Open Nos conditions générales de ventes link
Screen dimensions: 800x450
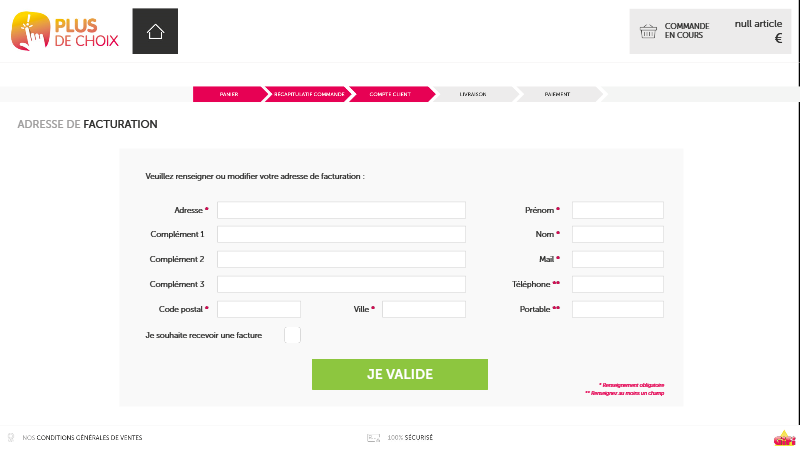pos(82,438)
